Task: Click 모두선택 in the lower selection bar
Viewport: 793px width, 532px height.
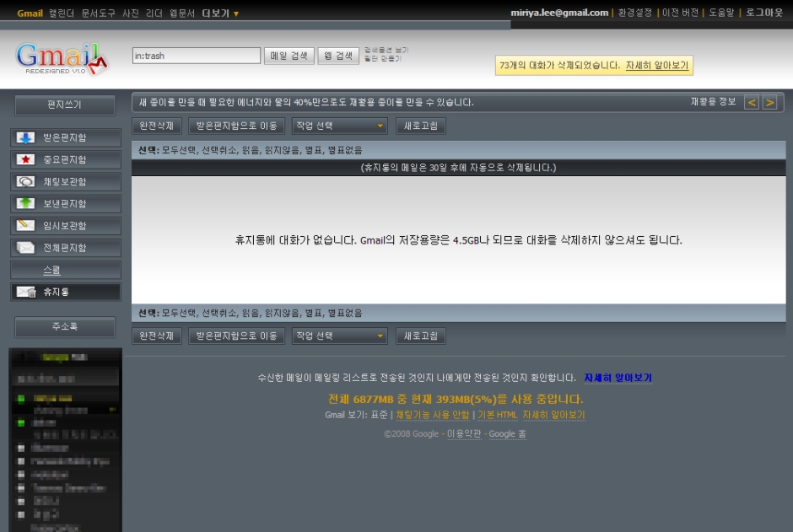Action: (x=179, y=314)
